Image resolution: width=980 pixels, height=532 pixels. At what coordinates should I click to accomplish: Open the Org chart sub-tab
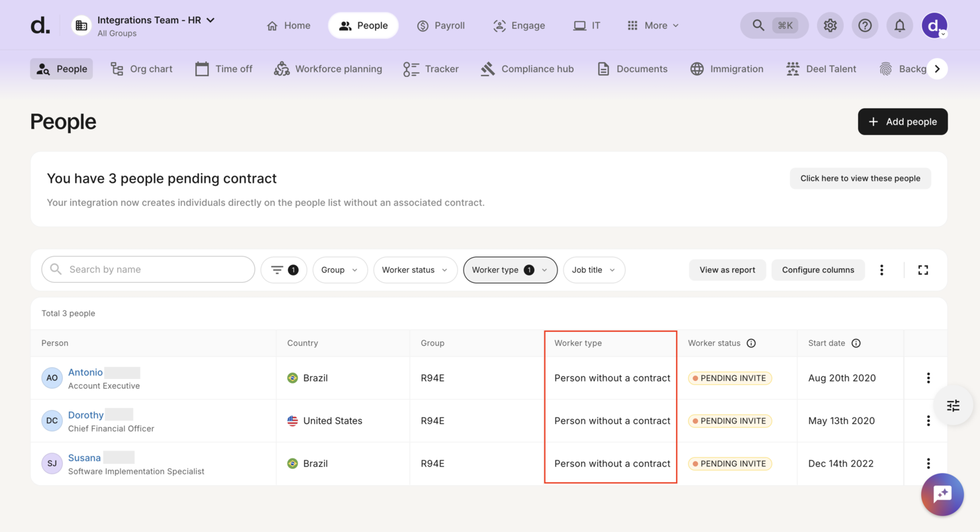tap(141, 69)
